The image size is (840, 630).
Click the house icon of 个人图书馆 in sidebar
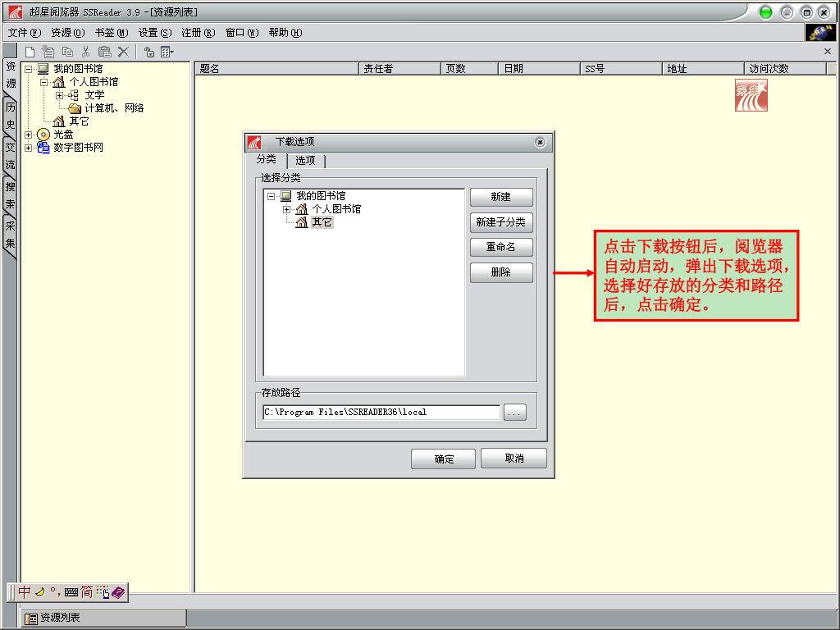coord(59,82)
